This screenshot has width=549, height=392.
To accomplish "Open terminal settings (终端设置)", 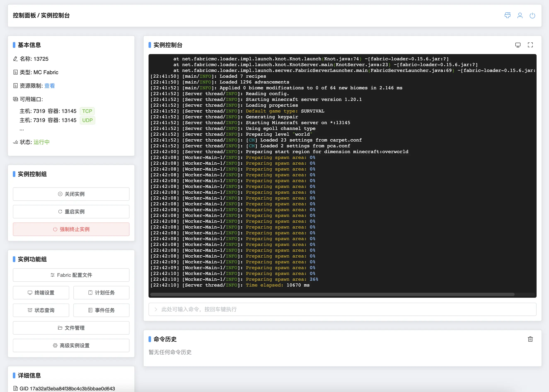I will [x=41, y=293].
